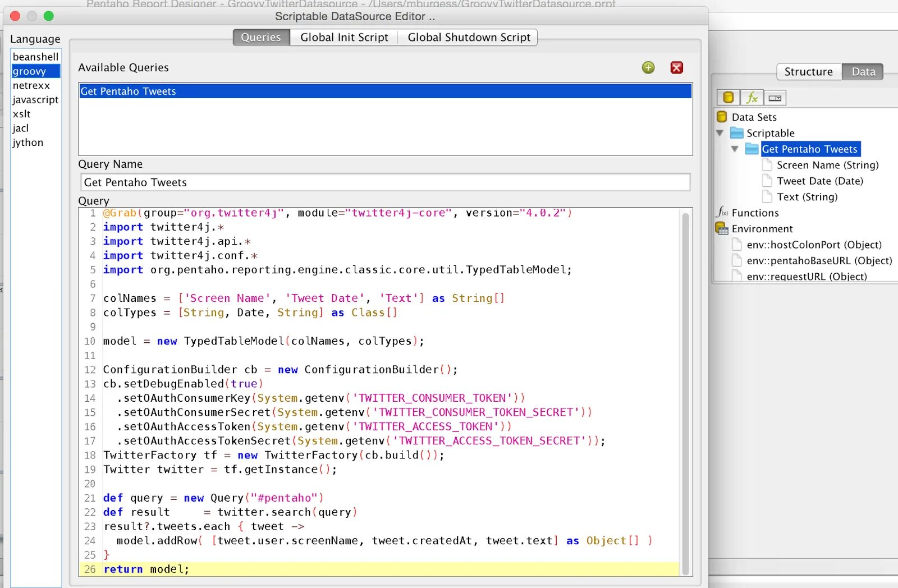Select the Environment node label
The height and width of the screenshot is (588, 898).
tap(762, 229)
